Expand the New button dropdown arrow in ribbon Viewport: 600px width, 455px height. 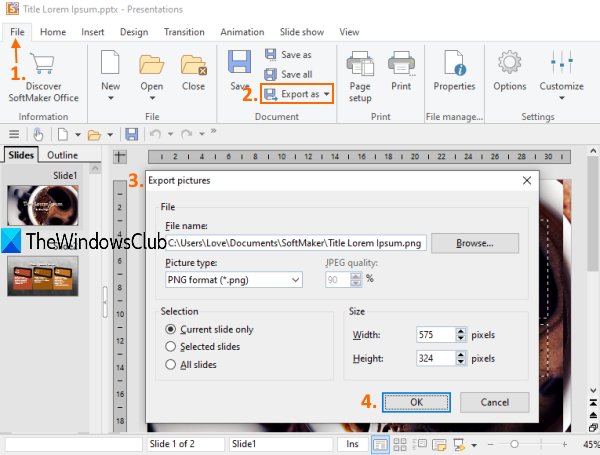tap(111, 98)
